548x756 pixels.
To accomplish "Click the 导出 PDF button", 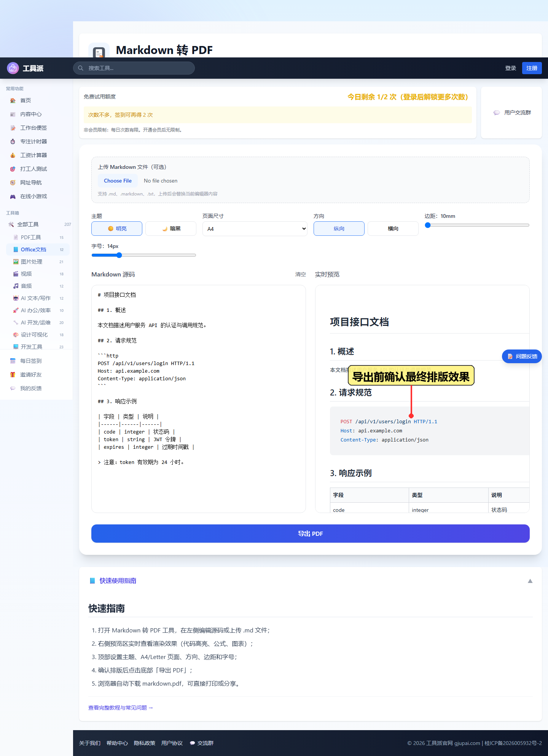I will coord(311,534).
